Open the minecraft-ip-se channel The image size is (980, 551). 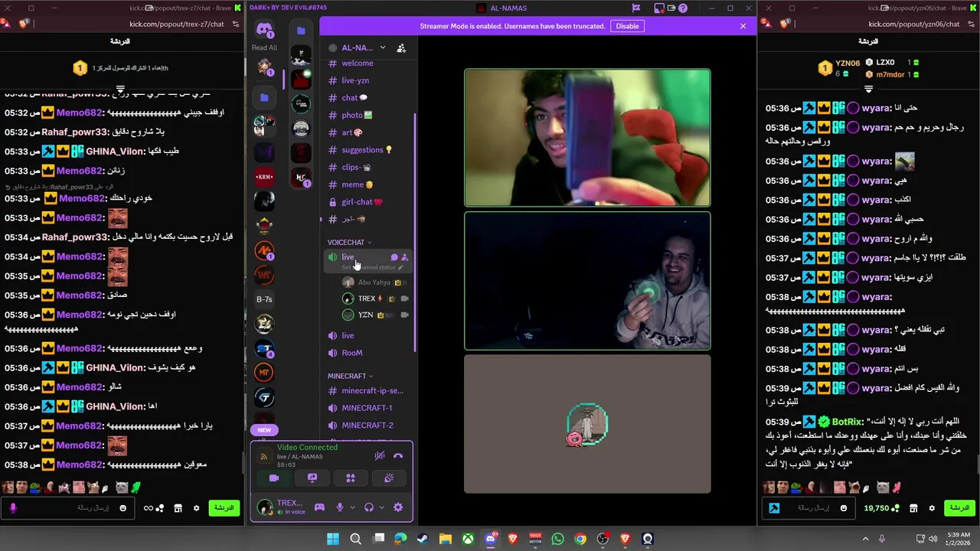[x=372, y=391]
